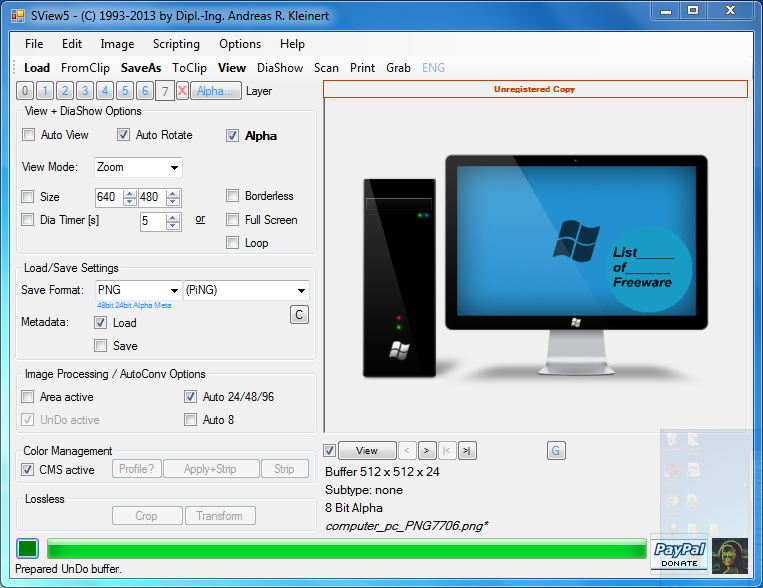Click the PayPal Donate icon
The image size is (763, 588).
click(679, 555)
